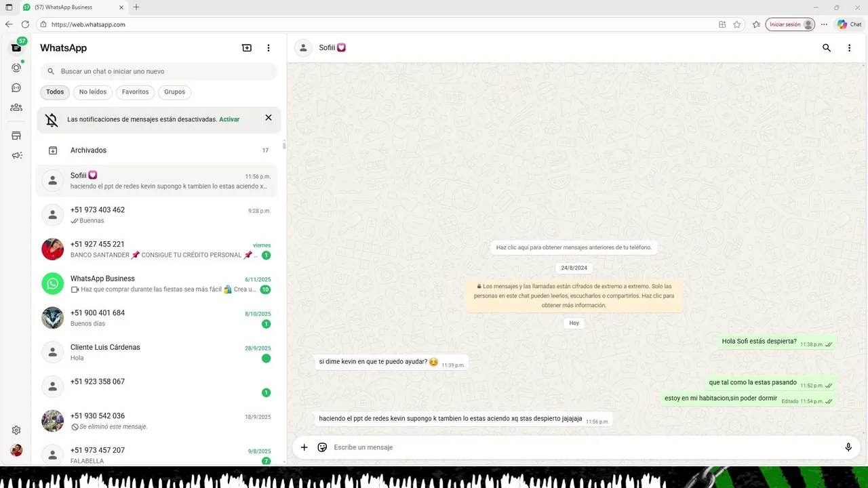This screenshot has width=868, height=488.
Task: Open browser settings and more menu
Action: coord(824,24)
